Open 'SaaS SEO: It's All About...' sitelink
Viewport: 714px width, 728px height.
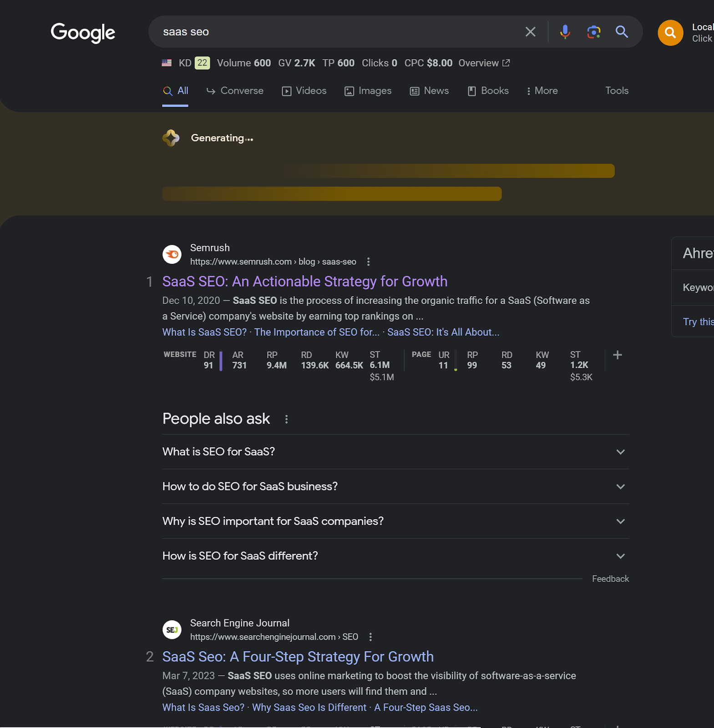(443, 332)
